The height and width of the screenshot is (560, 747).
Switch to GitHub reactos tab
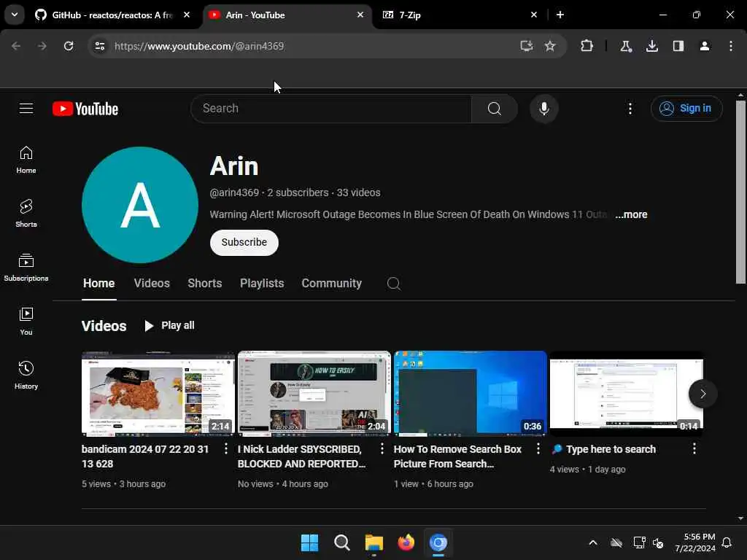coord(113,15)
